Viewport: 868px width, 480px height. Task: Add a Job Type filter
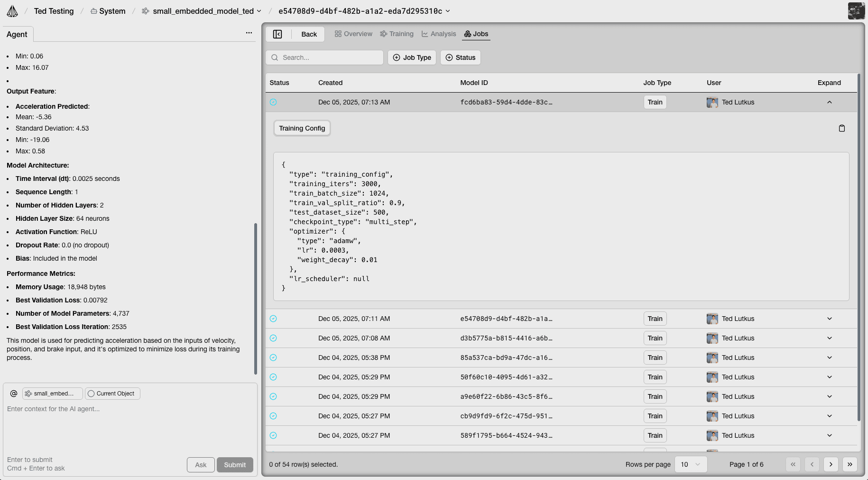point(412,57)
